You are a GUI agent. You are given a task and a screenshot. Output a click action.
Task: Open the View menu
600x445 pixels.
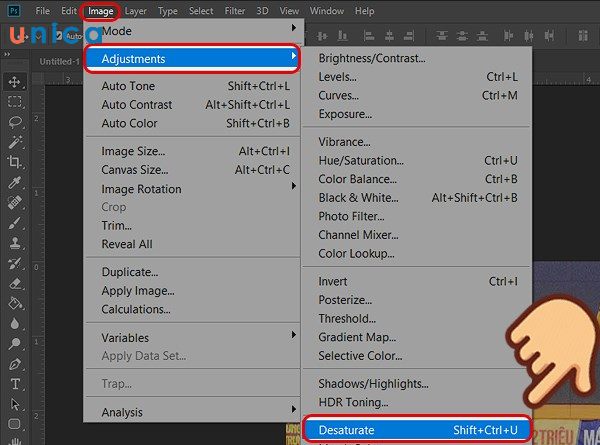(289, 11)
